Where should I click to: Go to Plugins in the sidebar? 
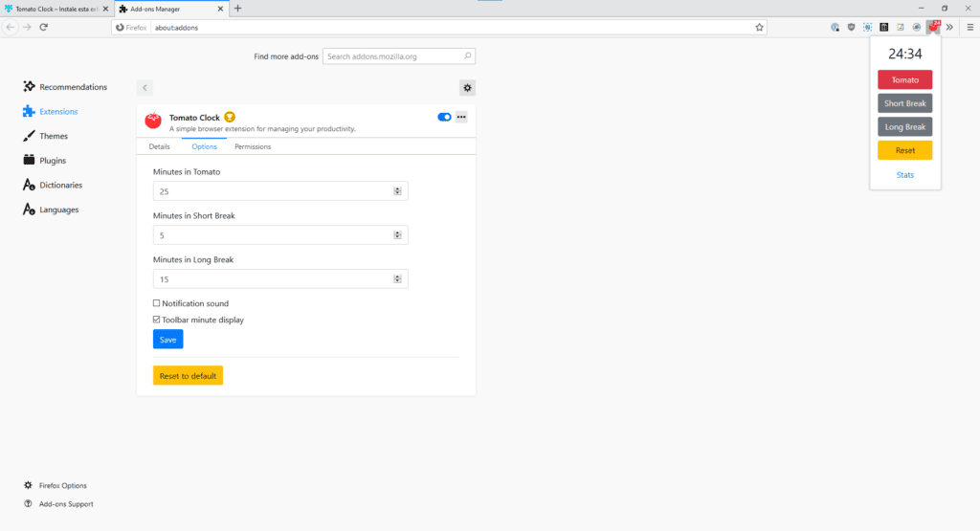pos(44,160)
